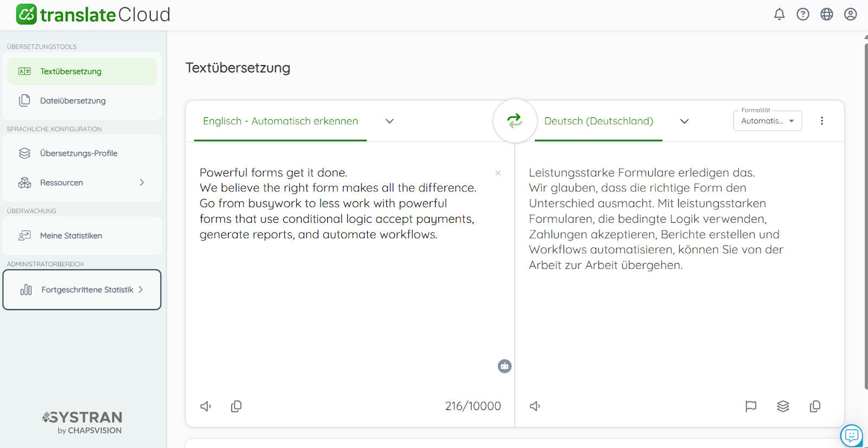Expand the Ressourcen chevron

[142, 182]
